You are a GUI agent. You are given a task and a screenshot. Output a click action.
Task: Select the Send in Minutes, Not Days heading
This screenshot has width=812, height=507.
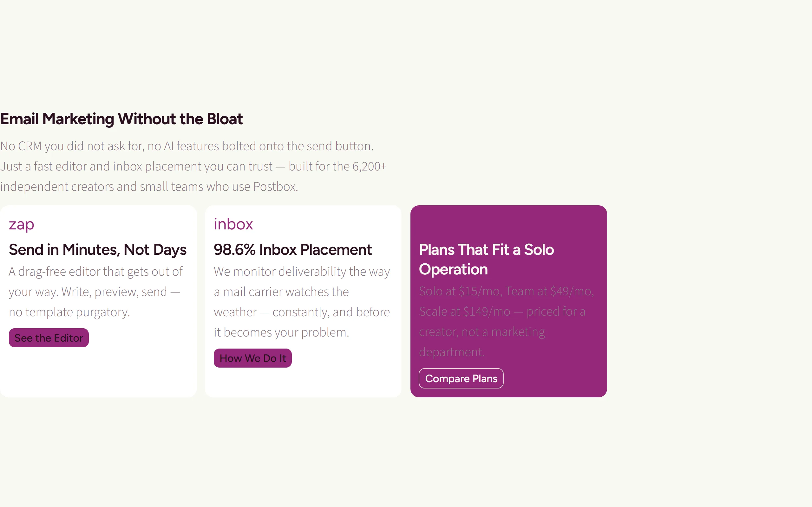98,250
